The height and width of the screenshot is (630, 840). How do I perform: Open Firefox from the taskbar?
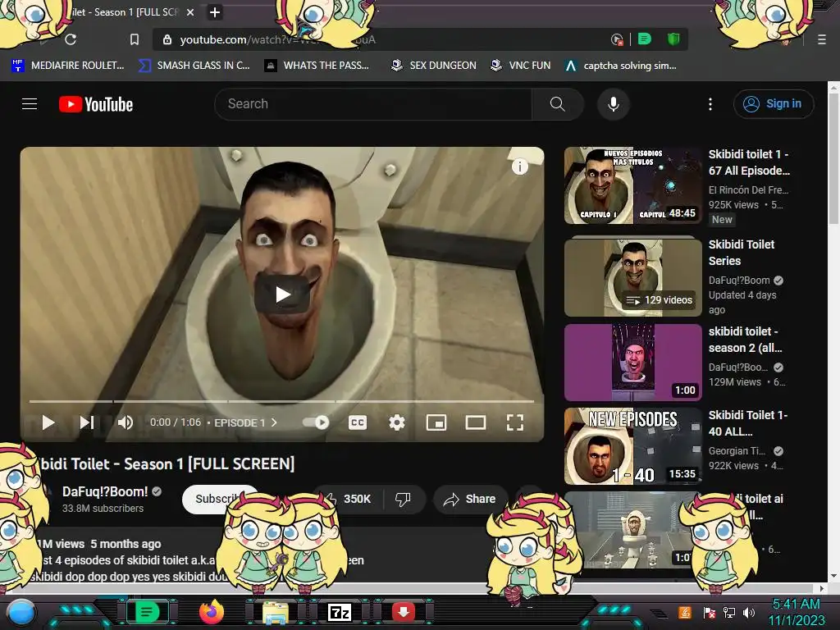(211, 612)
